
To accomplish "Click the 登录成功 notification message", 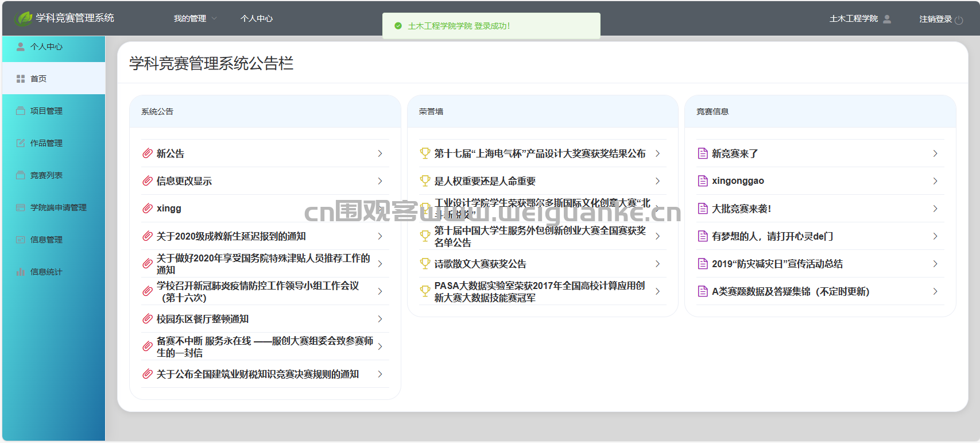I will [459, 26].
